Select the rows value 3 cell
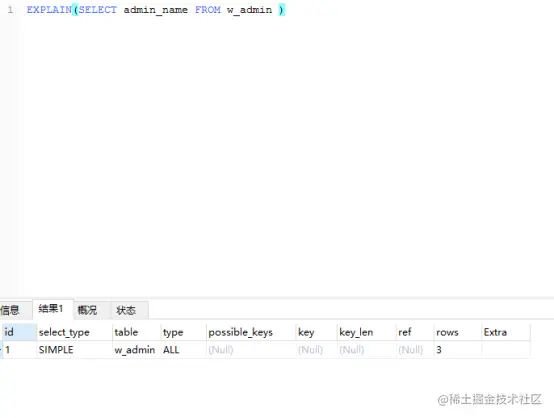The height and width of the screenshot is (418, 554). (x=458, y=350)
